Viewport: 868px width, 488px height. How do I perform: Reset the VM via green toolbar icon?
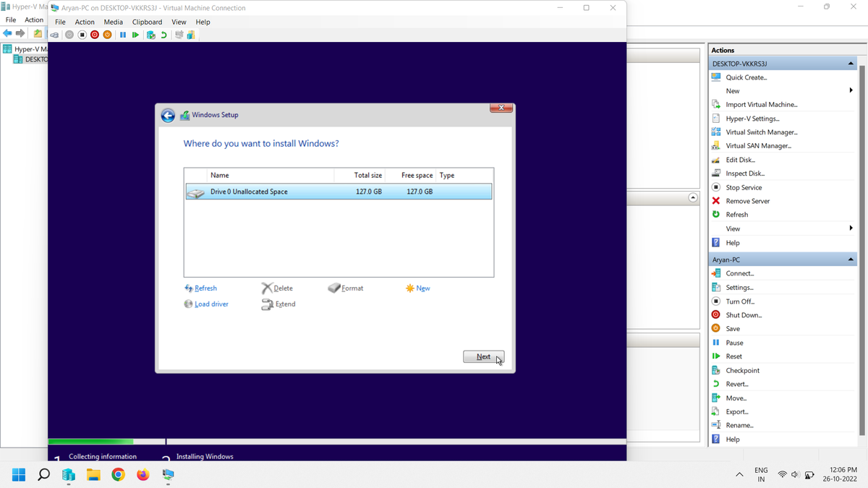point(135,35)
